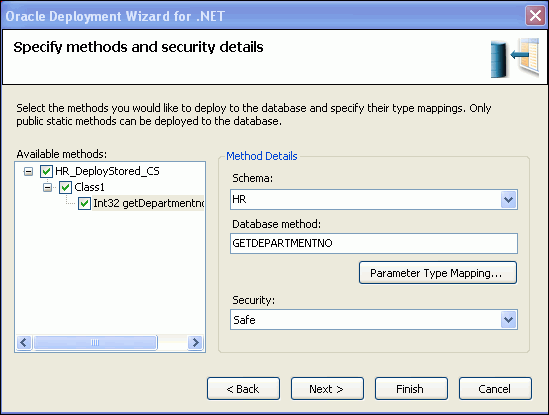Viewport: 549px width, 415px height.
Task: Click the database deploy wizard icon
Action: pyautogui.click(x=514, y=58)
